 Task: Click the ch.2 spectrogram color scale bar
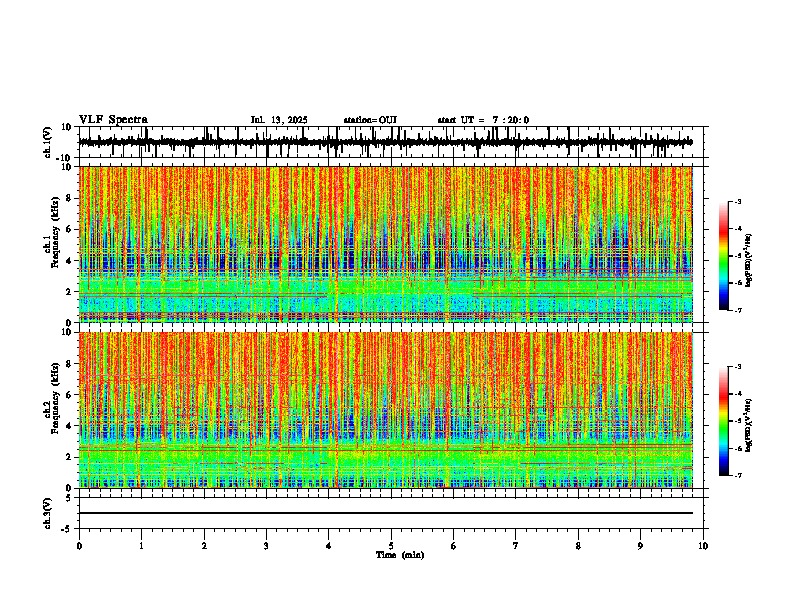tap(724, 421)
